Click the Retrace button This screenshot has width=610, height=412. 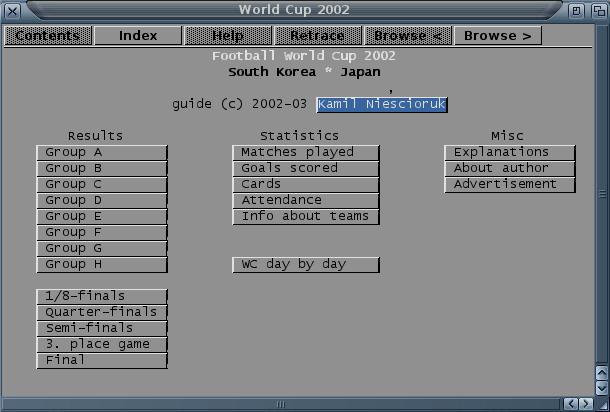318,36
